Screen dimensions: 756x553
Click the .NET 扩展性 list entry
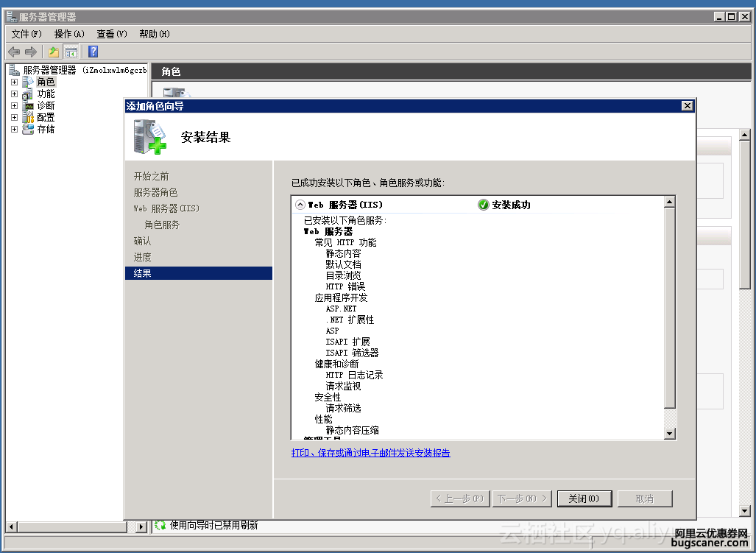coord(350,320)
